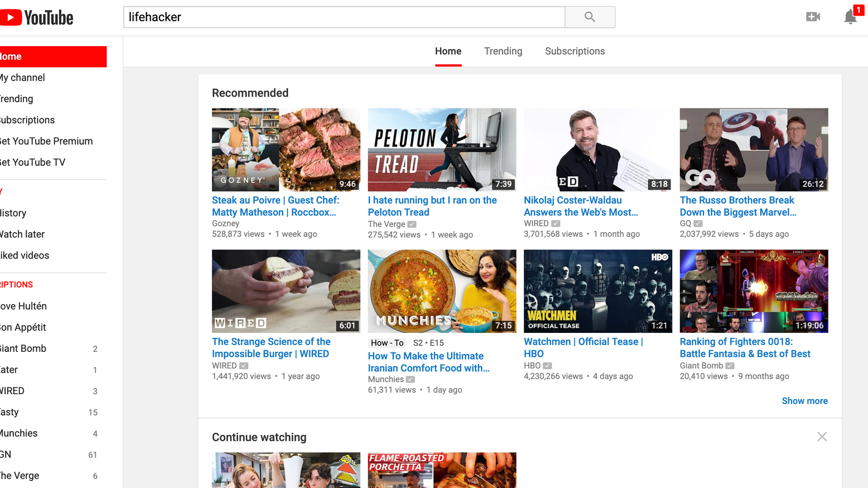868x488 pixels.
Task: Open the Ranking of Fighters thumbnail
Action: (754, 291)
